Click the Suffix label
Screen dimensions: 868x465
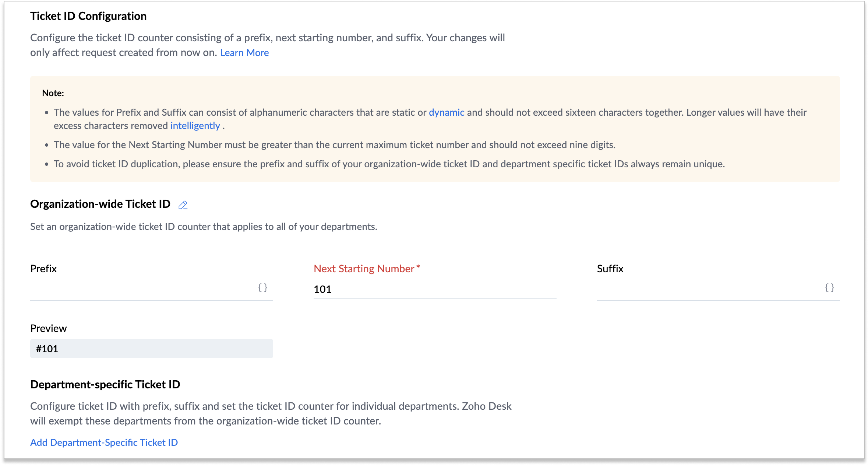coord(610,269)
